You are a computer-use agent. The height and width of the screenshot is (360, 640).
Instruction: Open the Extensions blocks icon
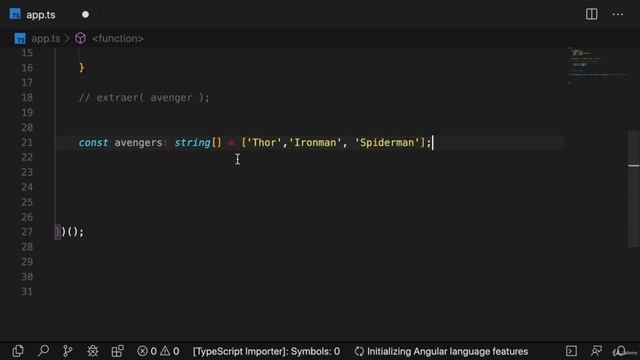118,351
